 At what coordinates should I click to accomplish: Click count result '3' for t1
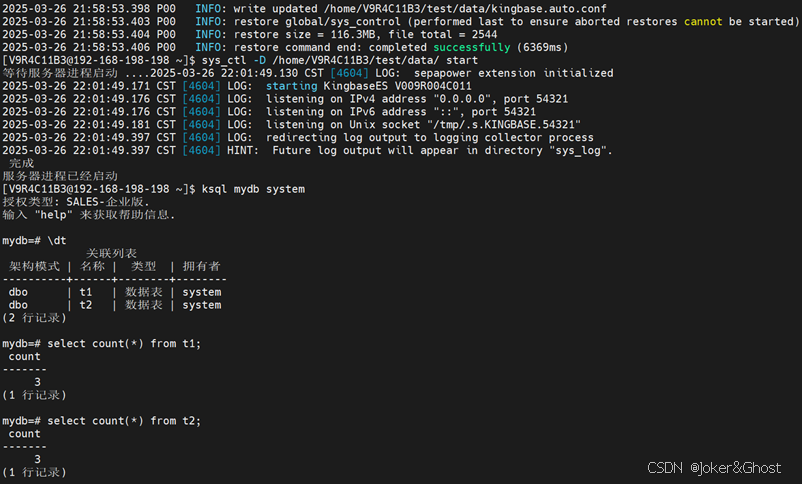coord(37,382)
